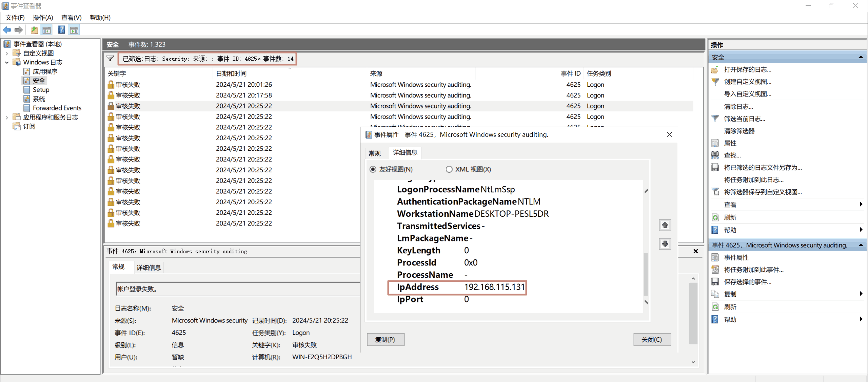Screen dimensions: 868x382
Task: Open the 操作(A) menu
Action: [43, 18]
